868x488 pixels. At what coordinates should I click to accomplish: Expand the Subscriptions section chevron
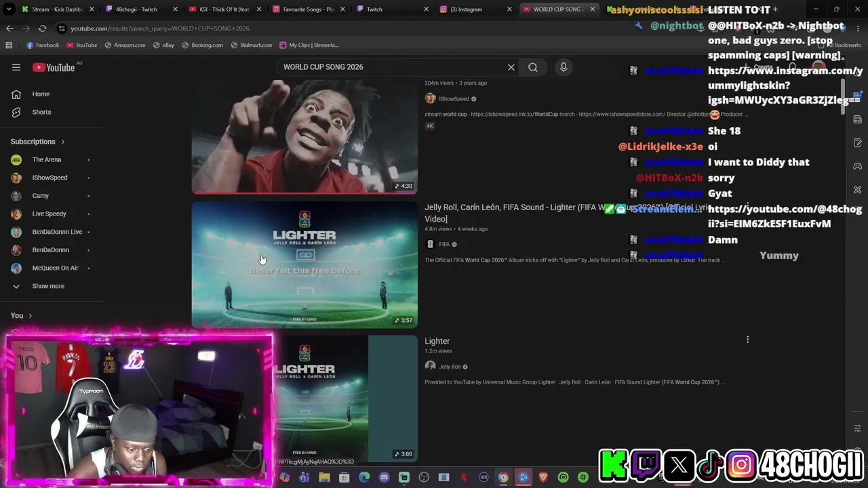(63, 142)
